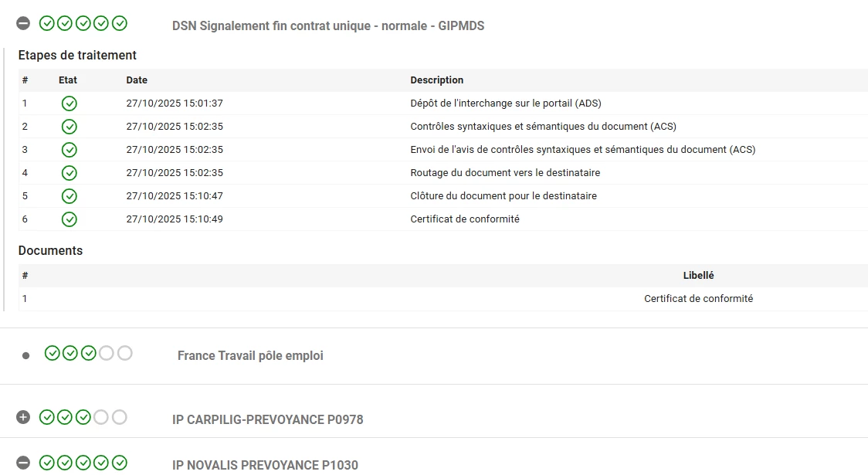Open the Certificat de conformité document
Image resolution: width=868 pixels, height=475 pixels.
[698, 299]
